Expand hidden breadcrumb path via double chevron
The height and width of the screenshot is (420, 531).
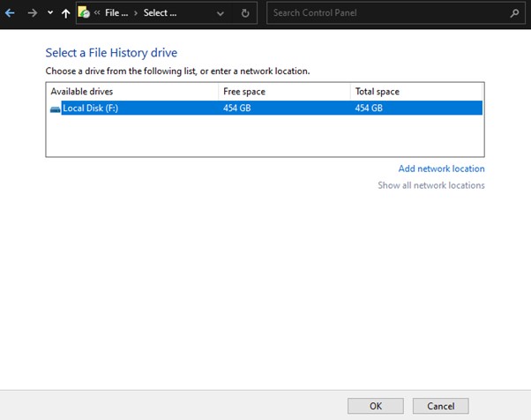[x=96, y=14]
